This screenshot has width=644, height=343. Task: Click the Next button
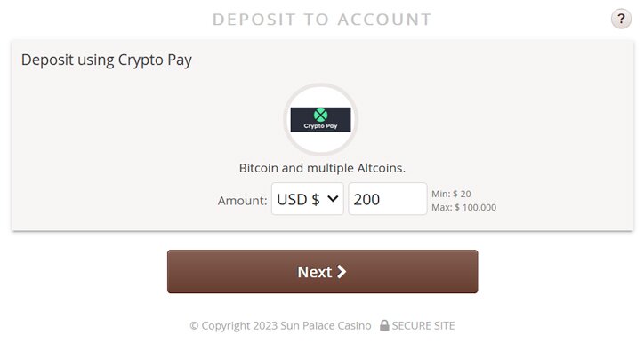322,272
